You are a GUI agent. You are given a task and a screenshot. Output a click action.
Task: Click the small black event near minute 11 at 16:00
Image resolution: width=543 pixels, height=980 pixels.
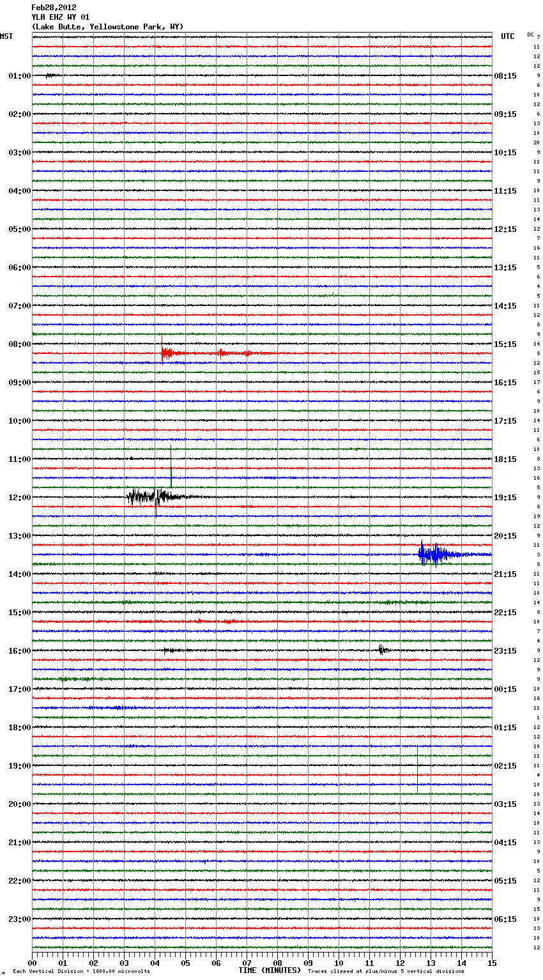tap(381, 650)
